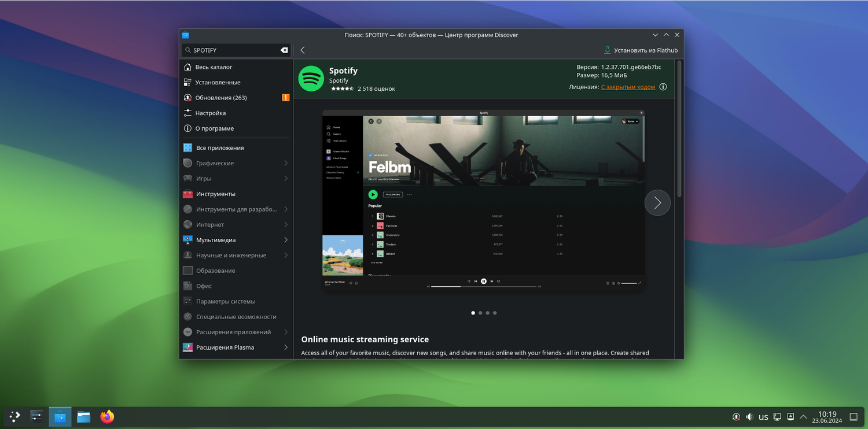Viewport: 868px width, 429px height.
Task: Open the Discover window icon menu in the title bar
Action: point(185,35)
